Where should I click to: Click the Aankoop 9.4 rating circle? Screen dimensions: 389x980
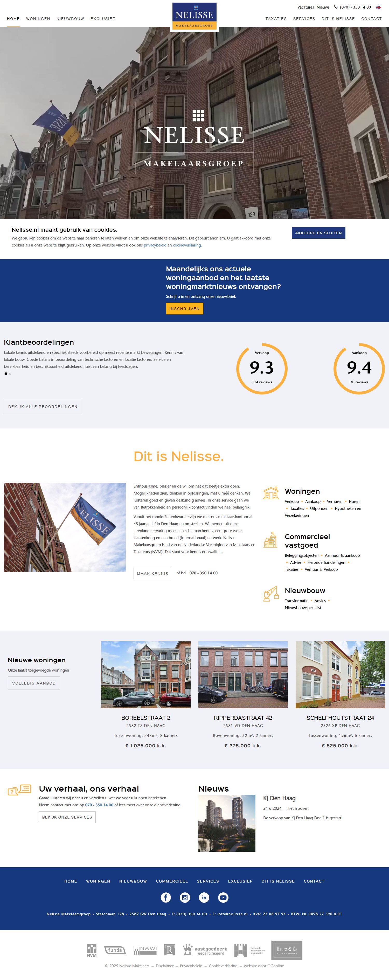point(359,369)
